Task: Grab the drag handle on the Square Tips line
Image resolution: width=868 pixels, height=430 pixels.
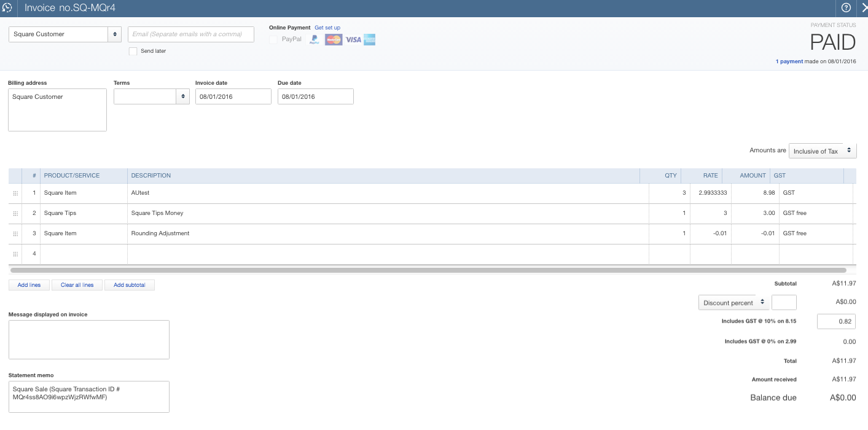Action: pyautogui.click(x=15, y=213)
